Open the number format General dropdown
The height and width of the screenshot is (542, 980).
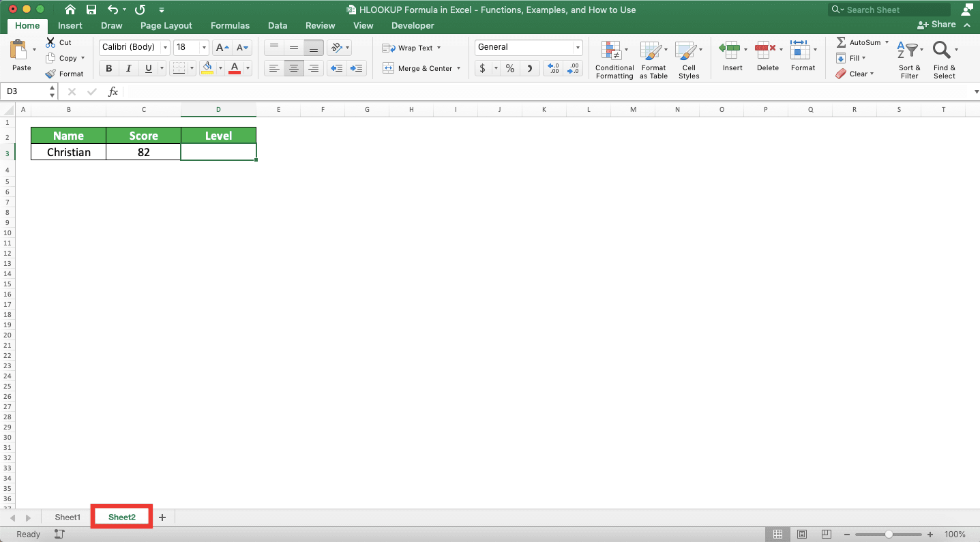pyautogui.click(x=578, y=48)
